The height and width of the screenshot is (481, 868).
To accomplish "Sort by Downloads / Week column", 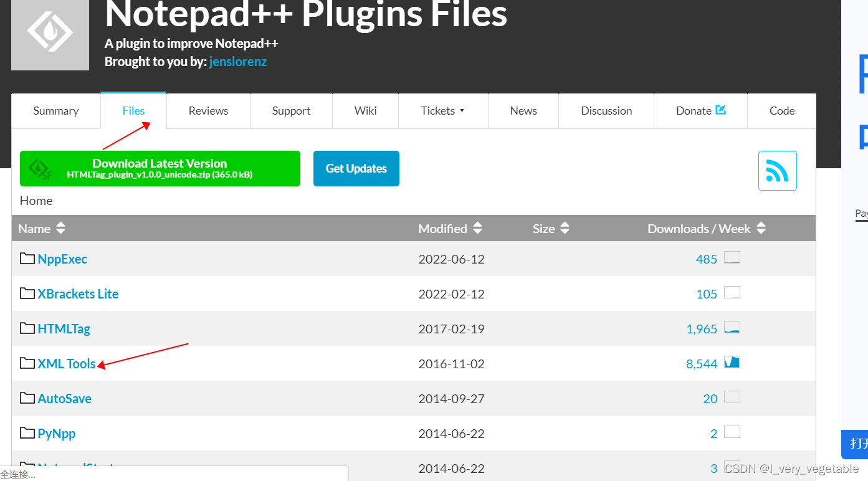I will click(707, 229).
